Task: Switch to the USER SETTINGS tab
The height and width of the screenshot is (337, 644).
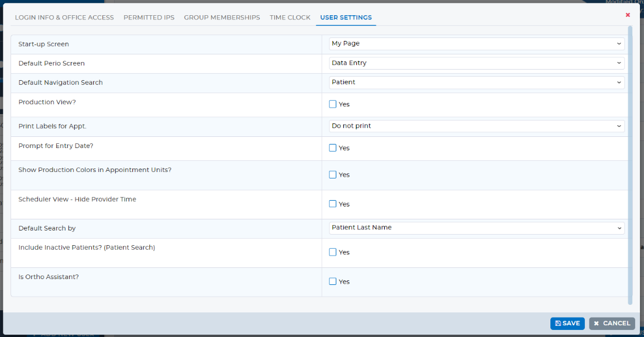Action: (x=346, y=18)
